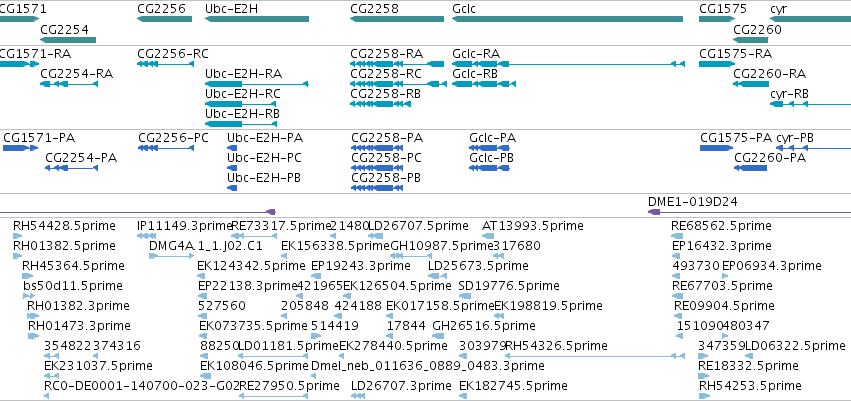This screenshot has width=851, height=401.
Task: Select EST EK124342.5prime
Action: 201,276
